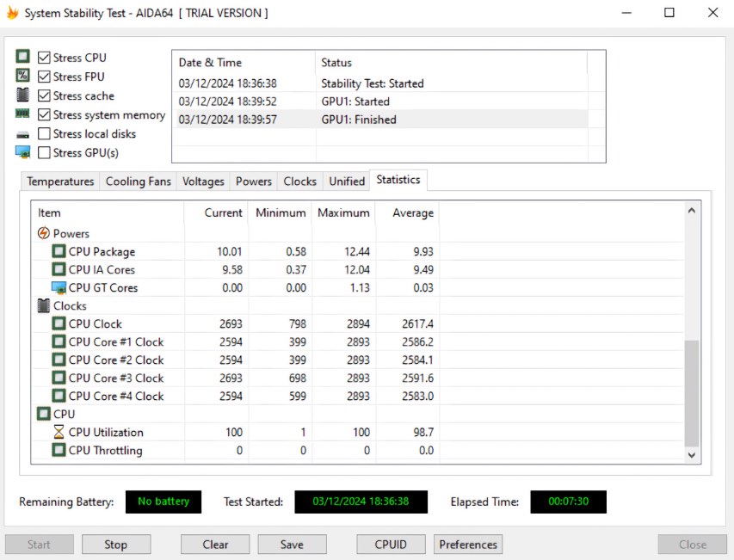Click the Save button
This screenshot has width=734, height=560.
click(292, 545)
